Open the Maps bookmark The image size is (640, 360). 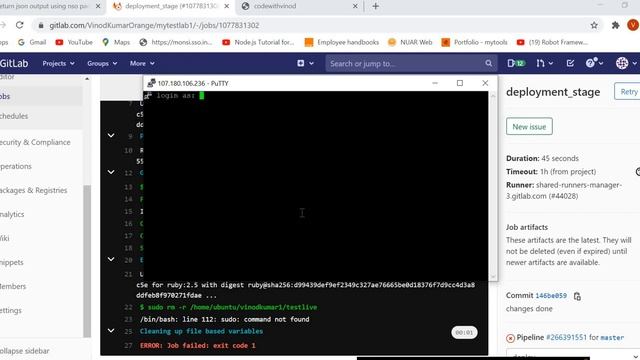click(116, 42)
